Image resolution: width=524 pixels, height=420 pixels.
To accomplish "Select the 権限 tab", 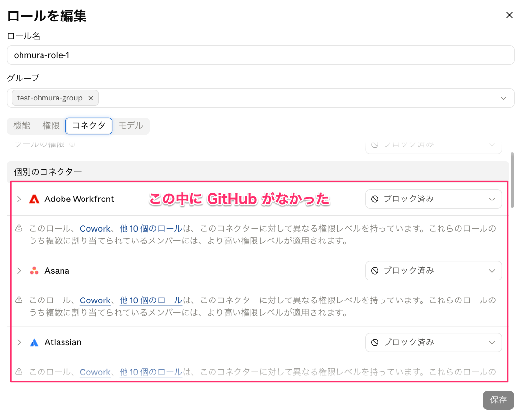I will click(x=51, y=126).
